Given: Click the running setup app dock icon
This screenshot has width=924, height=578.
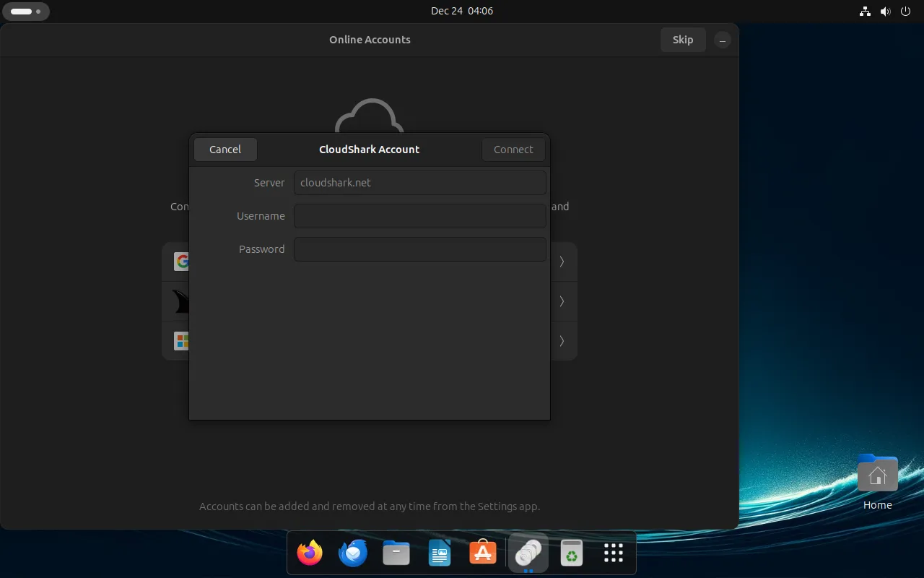Looking at the screenshot, I should coord(528,553).
